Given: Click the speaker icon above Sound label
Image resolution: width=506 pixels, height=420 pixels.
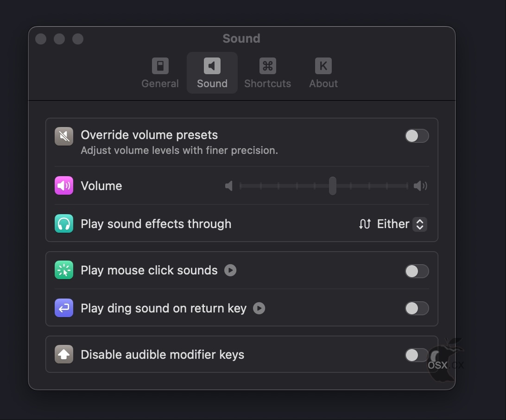Looking at the screenshot, I should pos(212,65).
